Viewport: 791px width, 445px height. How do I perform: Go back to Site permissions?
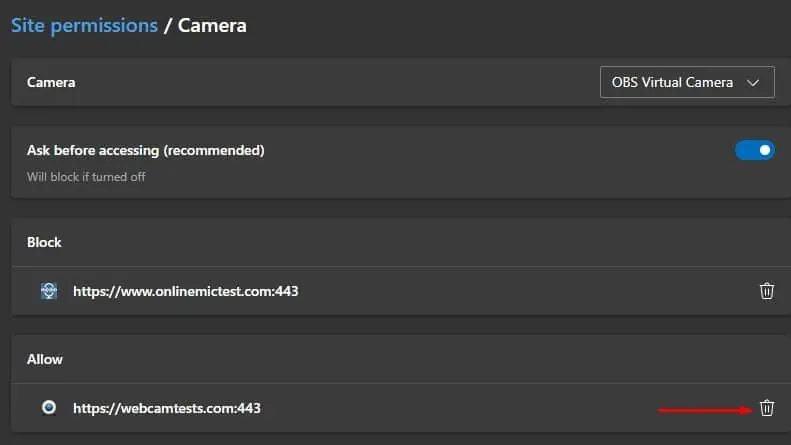pos(84,26)
